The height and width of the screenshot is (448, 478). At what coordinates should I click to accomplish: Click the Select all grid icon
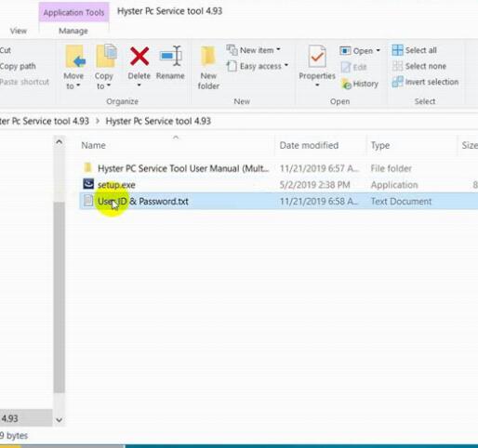[397, 50]
